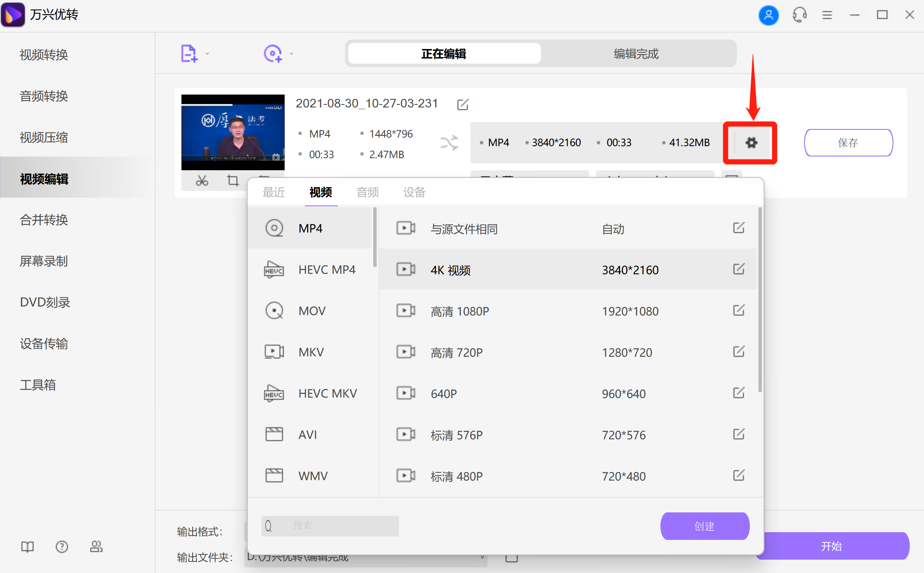The width and height of the screenshot is (924, 573).
Task: Trim the video using the scissors icon
Action: [x=201, y=181]
